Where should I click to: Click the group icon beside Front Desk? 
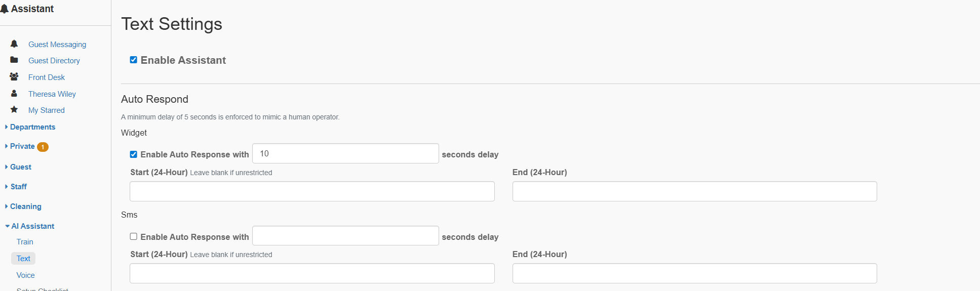coord(14,77)
